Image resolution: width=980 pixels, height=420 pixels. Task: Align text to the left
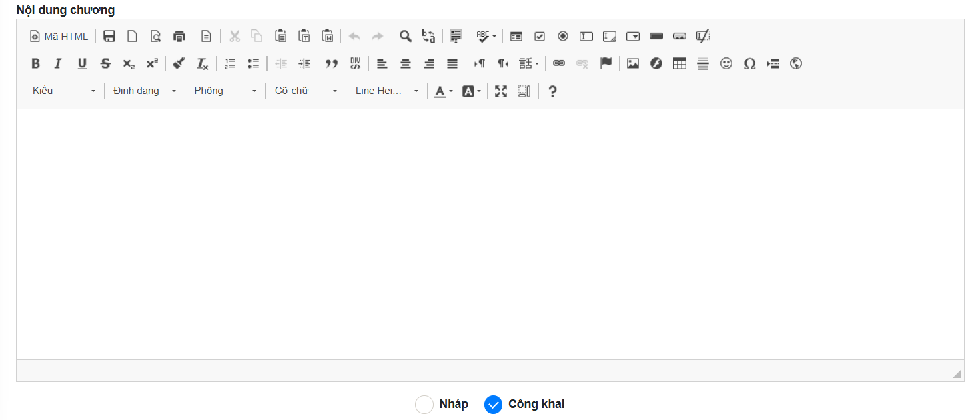382,63
